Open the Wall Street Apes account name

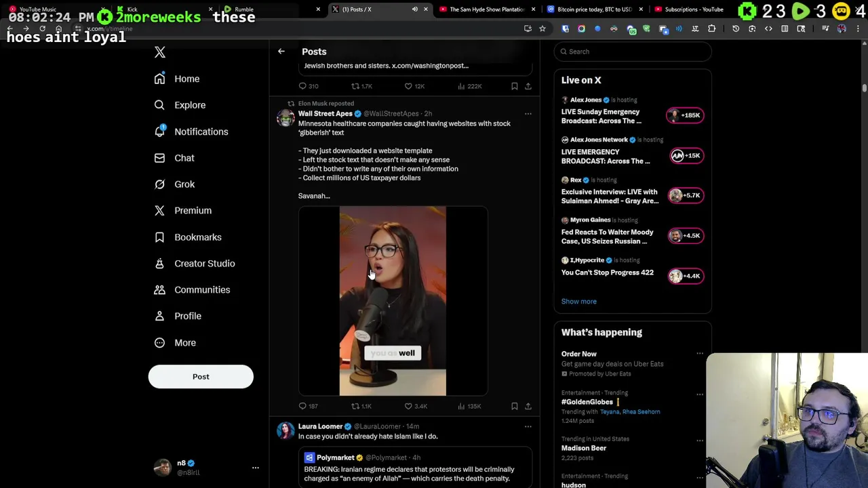click(325, 114)
